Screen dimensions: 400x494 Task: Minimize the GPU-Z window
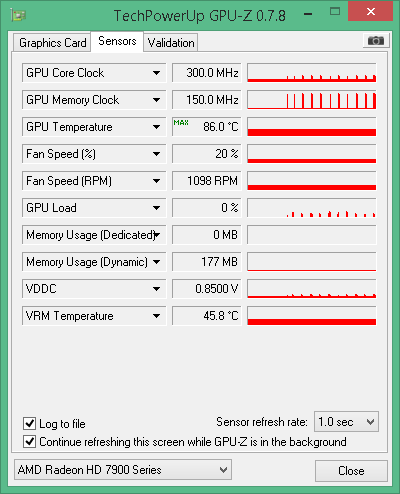click(x=308, y=14)
